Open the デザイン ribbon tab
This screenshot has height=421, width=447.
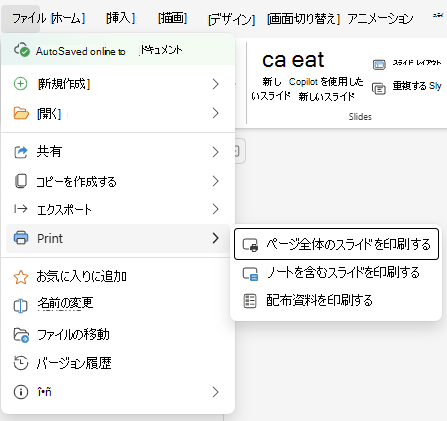(x=232, y=19)
